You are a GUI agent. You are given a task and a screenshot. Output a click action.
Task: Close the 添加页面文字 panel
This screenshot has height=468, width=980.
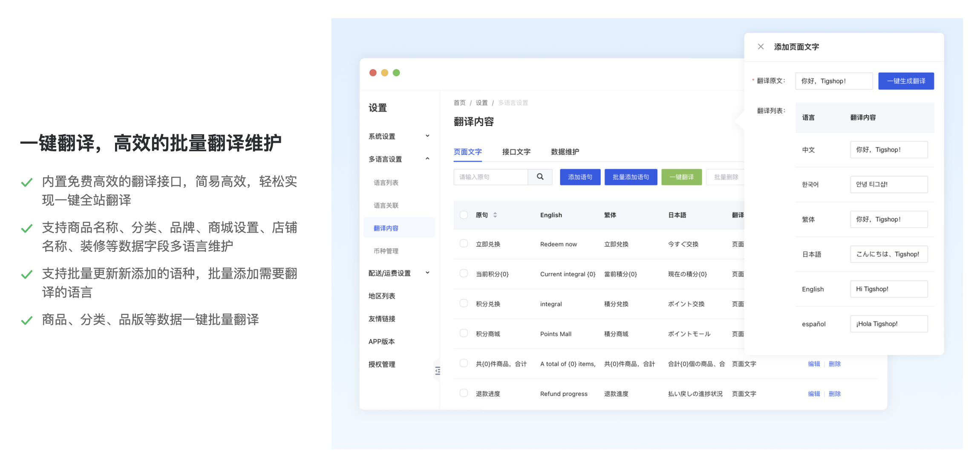761,47
